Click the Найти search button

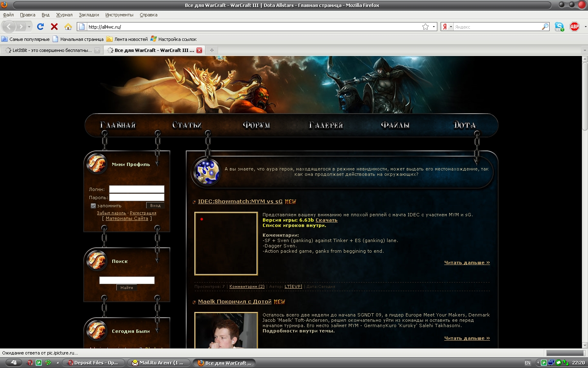click(127, 287)
